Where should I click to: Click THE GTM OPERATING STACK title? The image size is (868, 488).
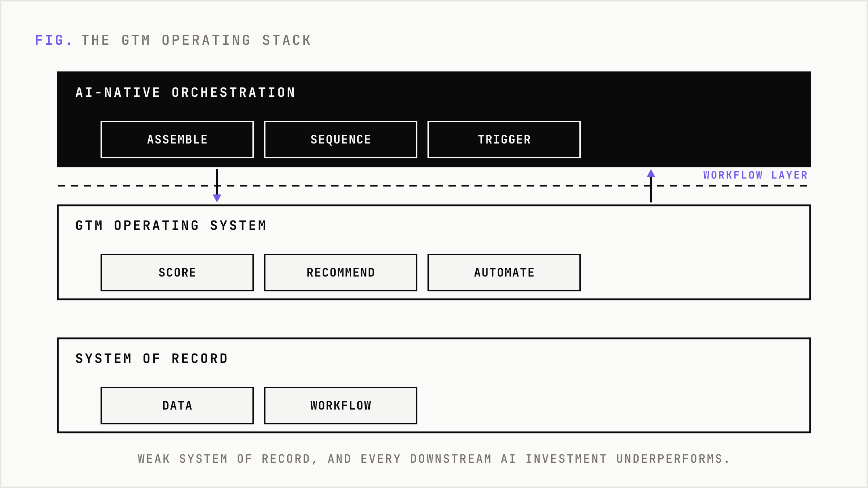click(x=196, y=40)
